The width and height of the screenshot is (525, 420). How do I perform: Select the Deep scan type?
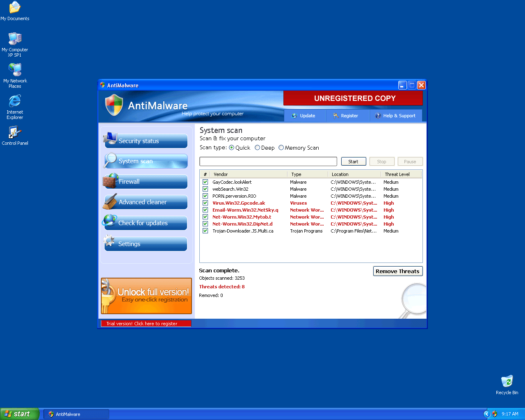(x=258, y=147)
